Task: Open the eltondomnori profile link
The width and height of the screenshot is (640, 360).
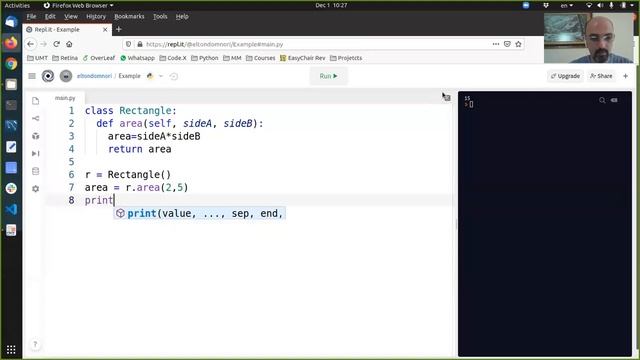Action: coord(94,76)
